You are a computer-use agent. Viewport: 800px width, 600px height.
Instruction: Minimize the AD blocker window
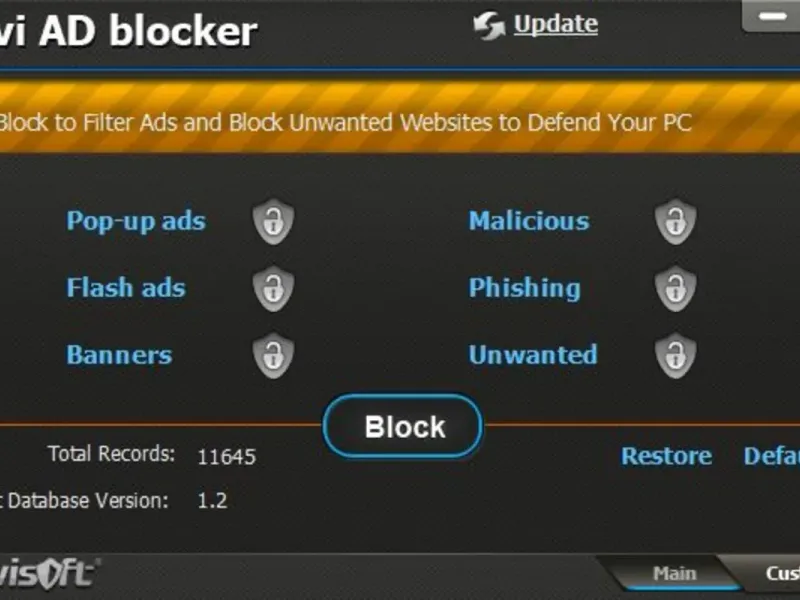coord(771,17)
